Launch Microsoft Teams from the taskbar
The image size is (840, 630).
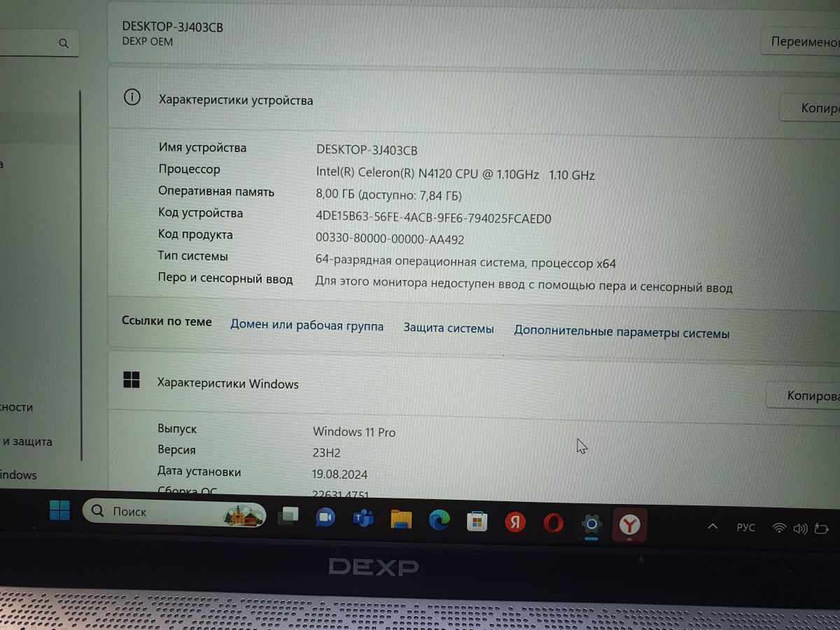coord(363,518)
